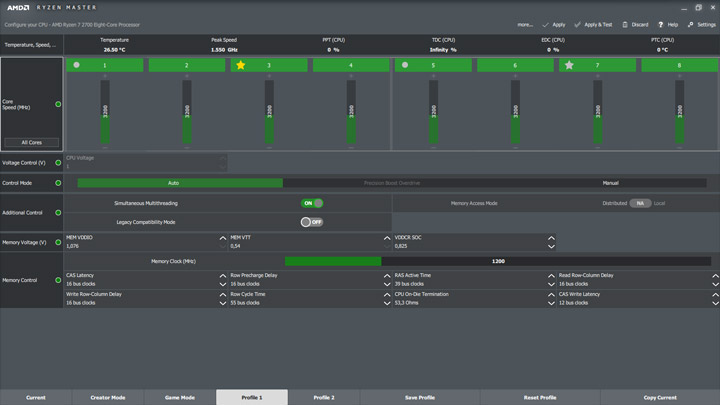The width and height of the screenshot is (720, 405).
Task: Click the Apply checkmark icon
Action: [546, 25]
